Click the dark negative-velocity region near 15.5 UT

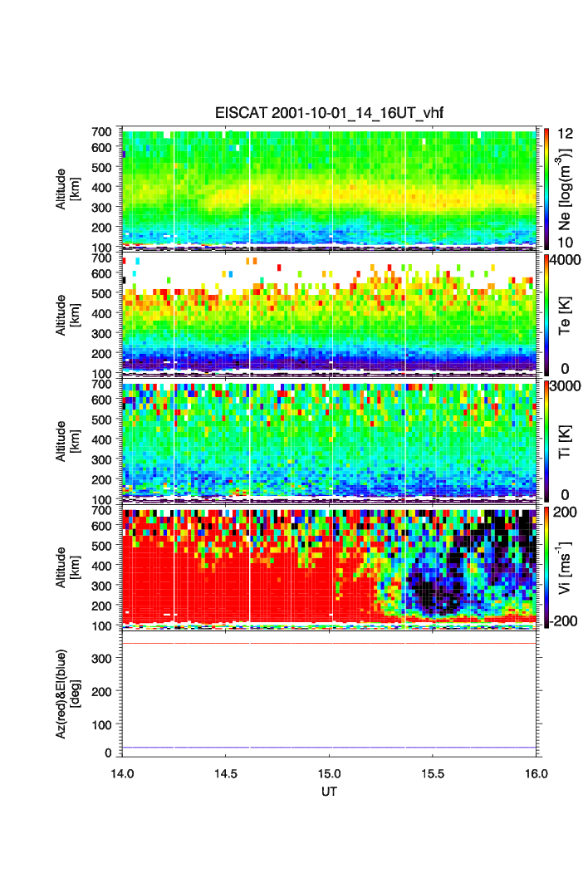pyautogui.click(x=436, y=594)
